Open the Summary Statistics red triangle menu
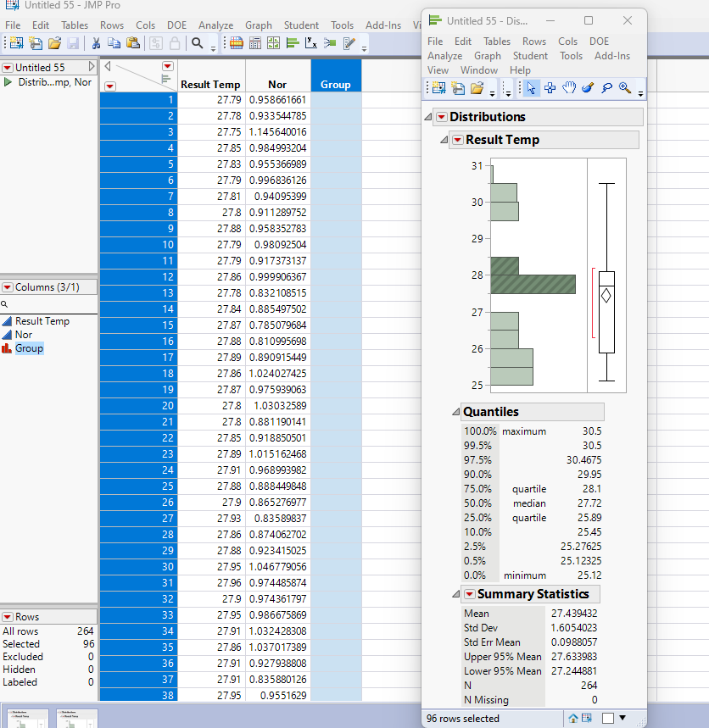Screen dimensions: 709x728 [x=469, y=594]
